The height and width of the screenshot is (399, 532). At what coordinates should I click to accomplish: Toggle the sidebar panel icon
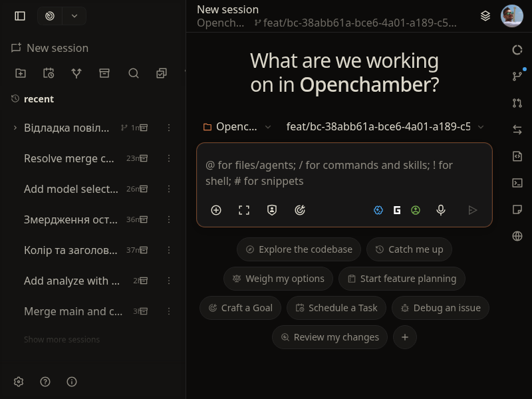tap(20, 16)
